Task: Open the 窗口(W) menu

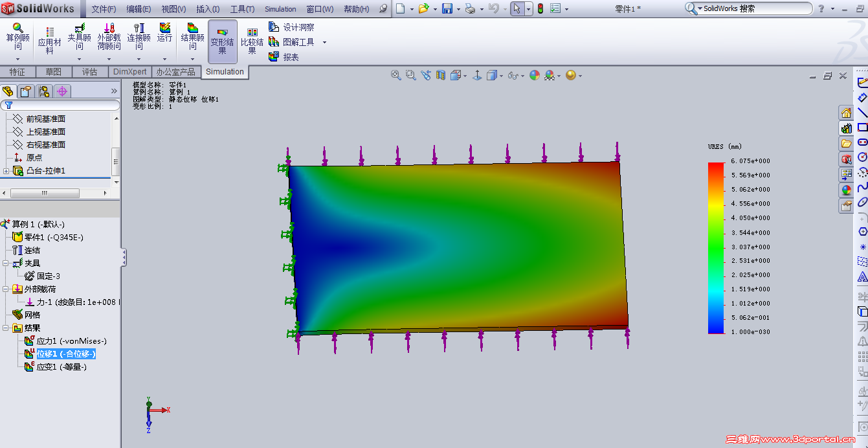Action: pyautogui.click(x=320, y=9)
